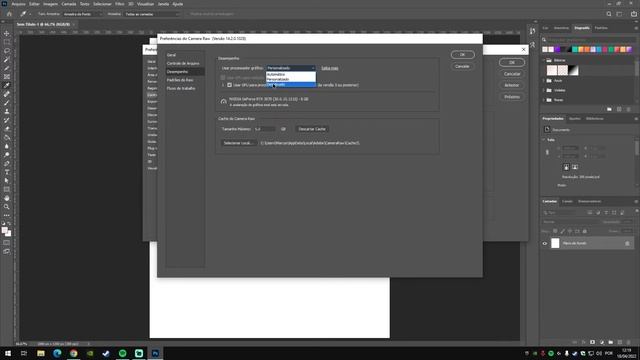Click the Windows Start button
Image resolution: width=640 pixels, height=360 pixels.
point(8,353)
